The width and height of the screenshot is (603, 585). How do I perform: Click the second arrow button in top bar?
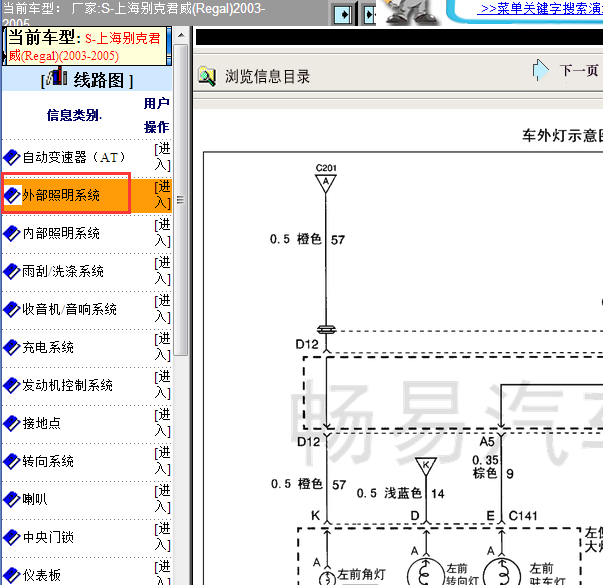coord(370,14)
